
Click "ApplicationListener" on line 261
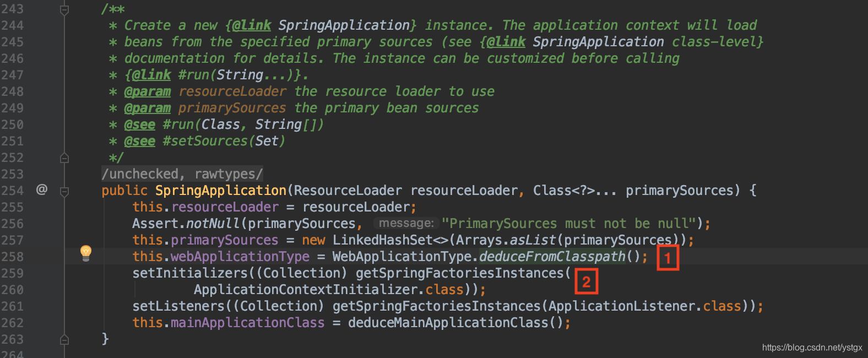(622, 306)
